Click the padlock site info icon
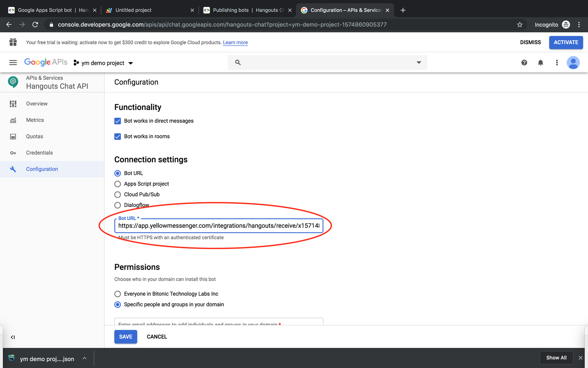 (x=51, y=25)
